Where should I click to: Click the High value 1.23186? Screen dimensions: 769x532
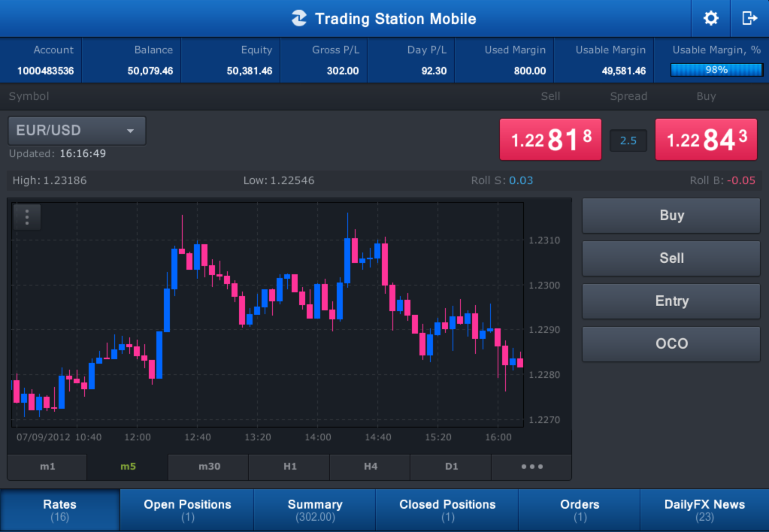tap(65, 180)
